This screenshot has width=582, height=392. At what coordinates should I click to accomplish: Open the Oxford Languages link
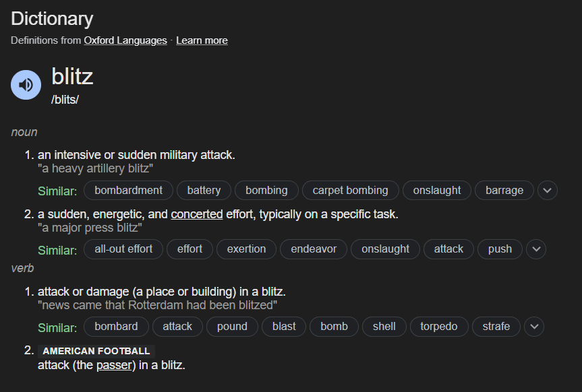coord(125,40)
